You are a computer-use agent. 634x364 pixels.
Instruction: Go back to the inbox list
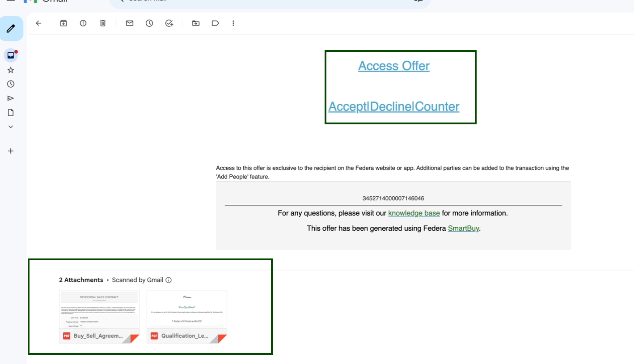(x=38, y=23)
